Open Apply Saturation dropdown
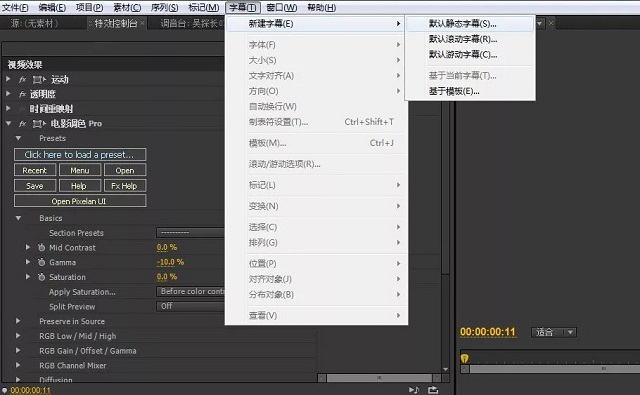The image size is (640, 395). pyautogui.click(x=190, y=291)
